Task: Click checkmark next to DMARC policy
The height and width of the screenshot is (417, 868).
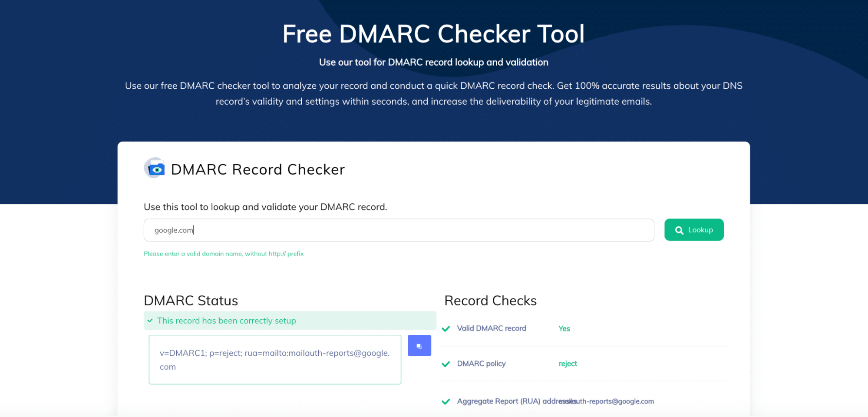Action: click(446, 364)
